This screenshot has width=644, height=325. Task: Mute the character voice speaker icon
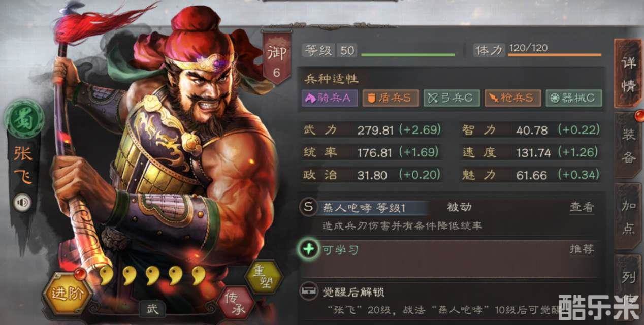coord(22,203)
